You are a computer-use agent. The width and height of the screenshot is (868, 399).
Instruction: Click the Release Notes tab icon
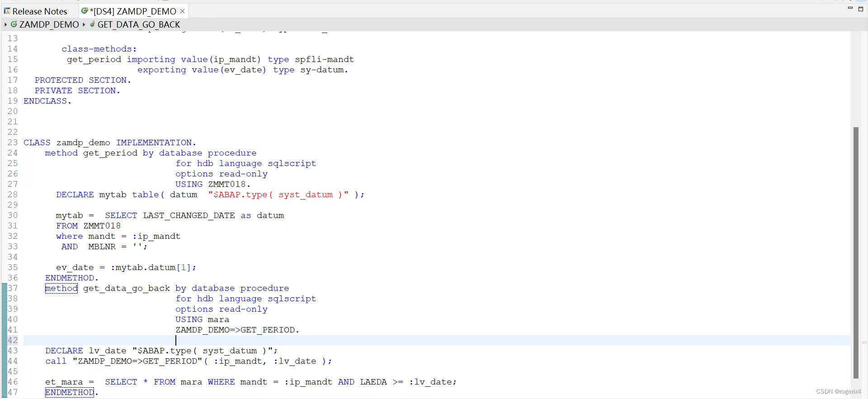(x=7, y=11)
